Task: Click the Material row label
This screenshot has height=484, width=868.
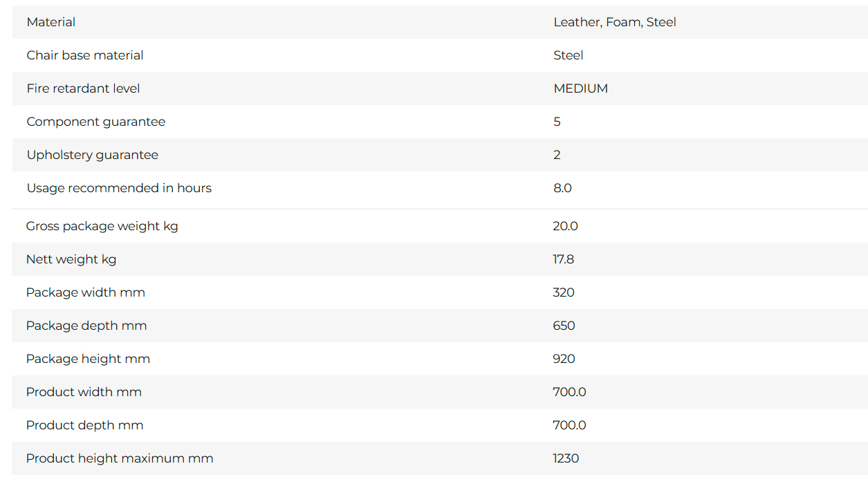Action: coord(51,22)
